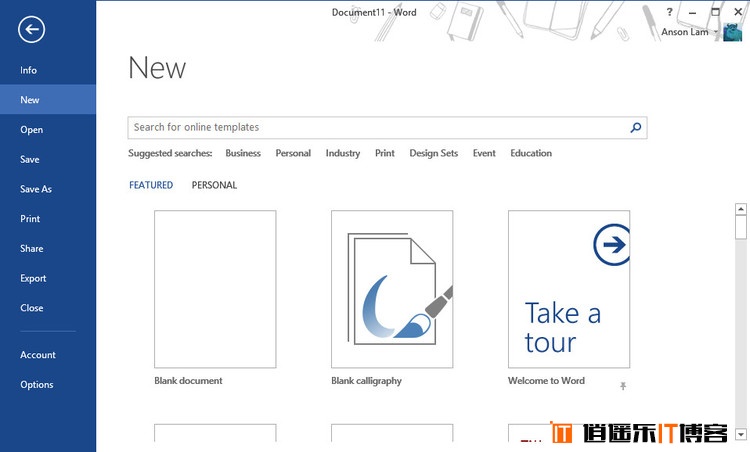Pick the Education suggested search

[x=531, y=153]
